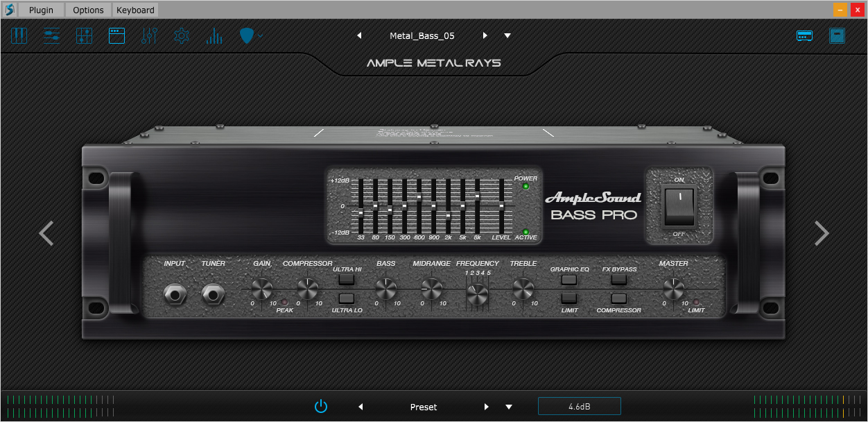868x422 pixels.
Task: Toggle the Ultra Hi switch
Action: [347, 280]
